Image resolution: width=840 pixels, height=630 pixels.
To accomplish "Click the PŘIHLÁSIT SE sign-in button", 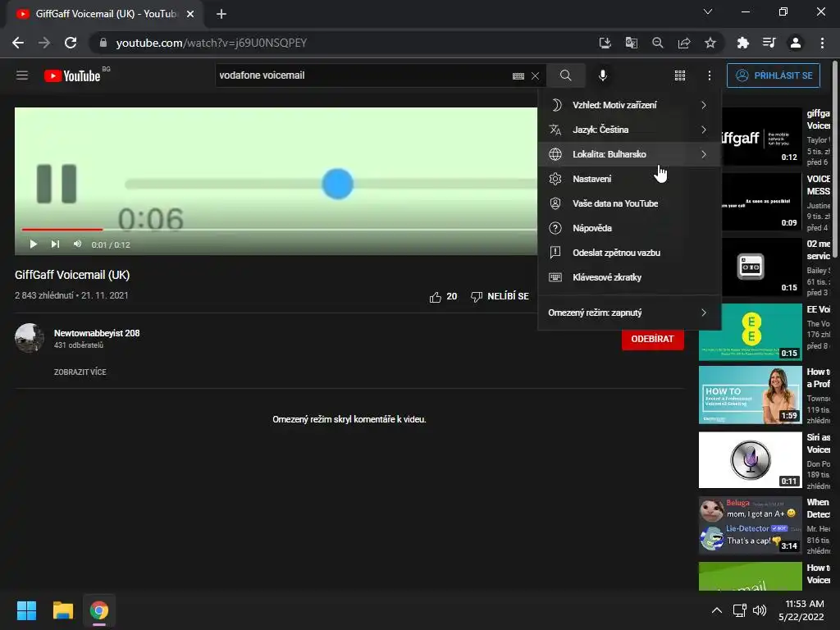I will [x=774, y=75].
